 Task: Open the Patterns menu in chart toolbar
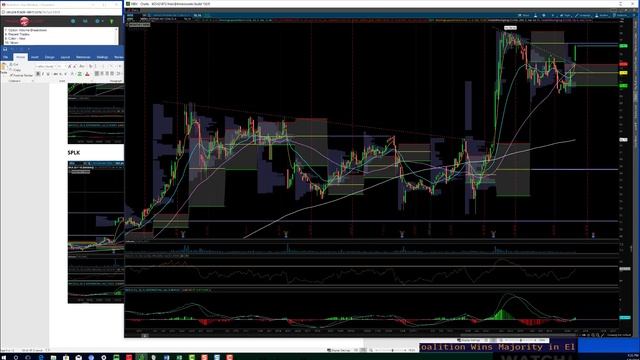(620, 16)
